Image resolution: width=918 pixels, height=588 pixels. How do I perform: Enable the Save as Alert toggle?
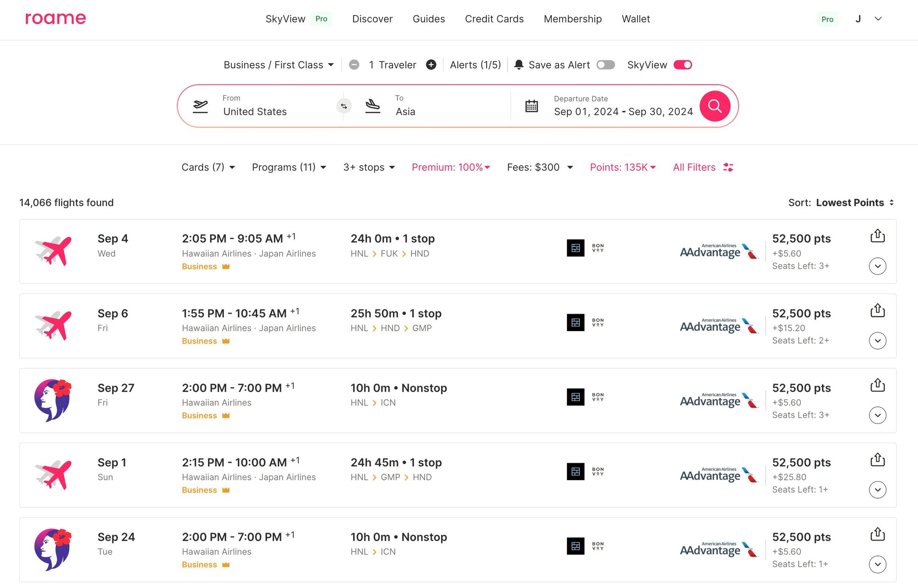pyautogui.click(x=605, y=65)
